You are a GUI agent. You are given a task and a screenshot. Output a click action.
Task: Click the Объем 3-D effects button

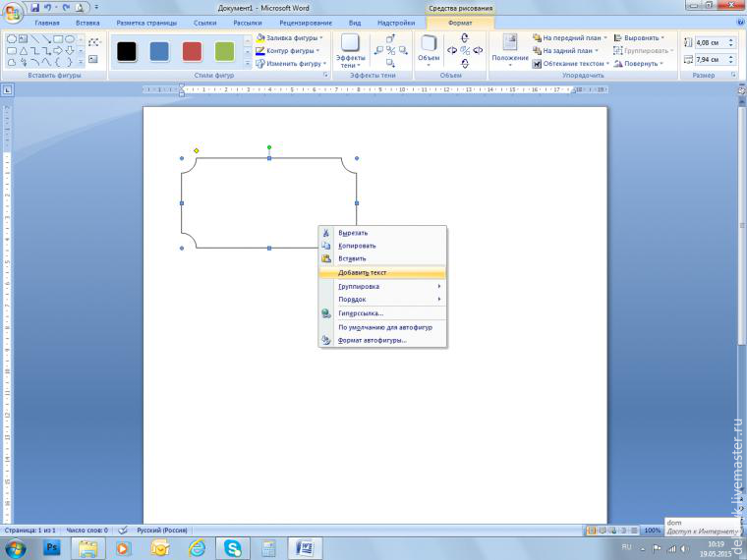tap(429, 49)
